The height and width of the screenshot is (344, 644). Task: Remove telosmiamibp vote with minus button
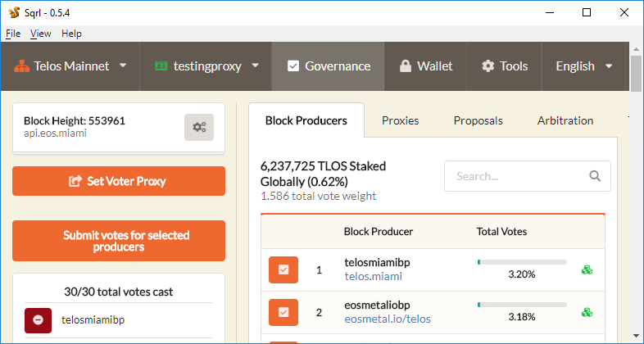[39, 320]
